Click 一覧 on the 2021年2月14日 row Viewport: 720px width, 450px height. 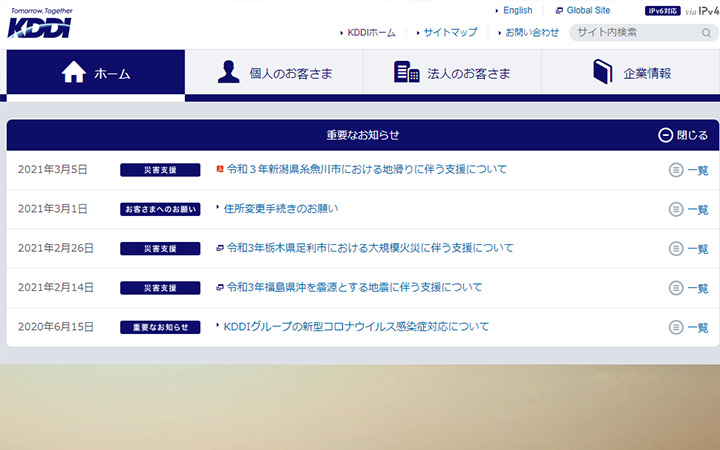coord(698,288)
